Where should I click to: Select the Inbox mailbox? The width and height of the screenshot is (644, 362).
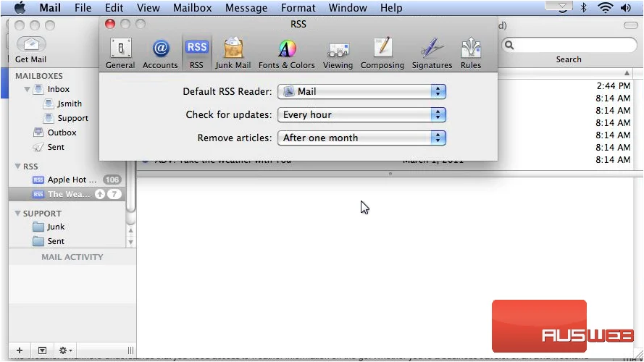59,89
